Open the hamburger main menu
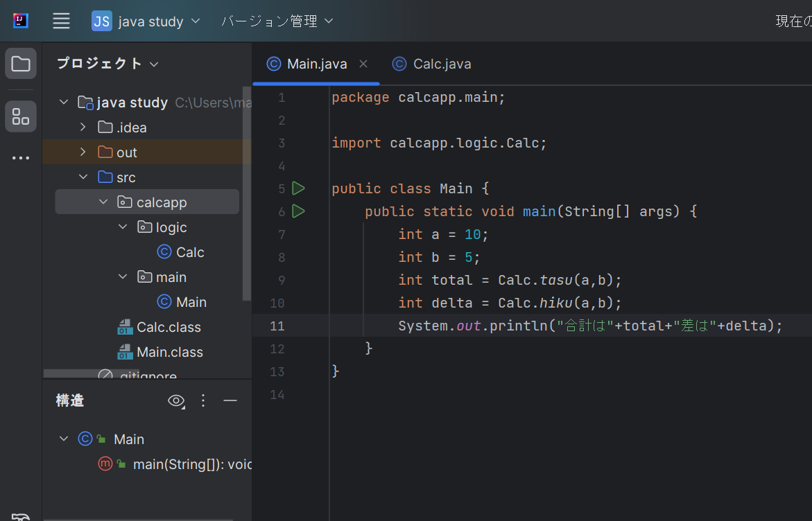The width and height of the screenshot is (812, 521). [61, 21]
